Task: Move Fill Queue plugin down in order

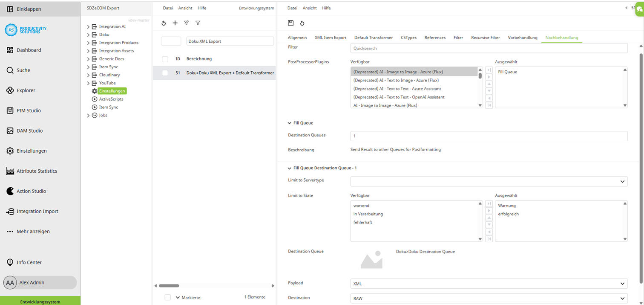Action: tap(489, 91)
